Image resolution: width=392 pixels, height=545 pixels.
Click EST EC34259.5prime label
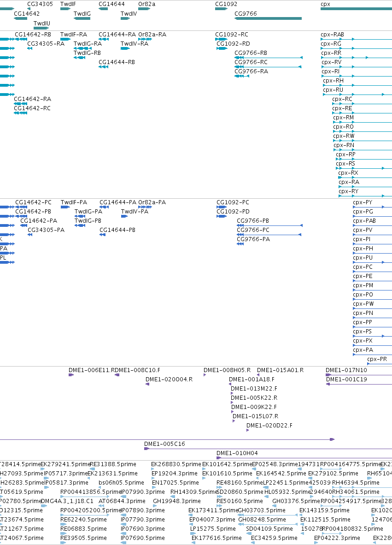pyautogui.click(x=274, y=538)
